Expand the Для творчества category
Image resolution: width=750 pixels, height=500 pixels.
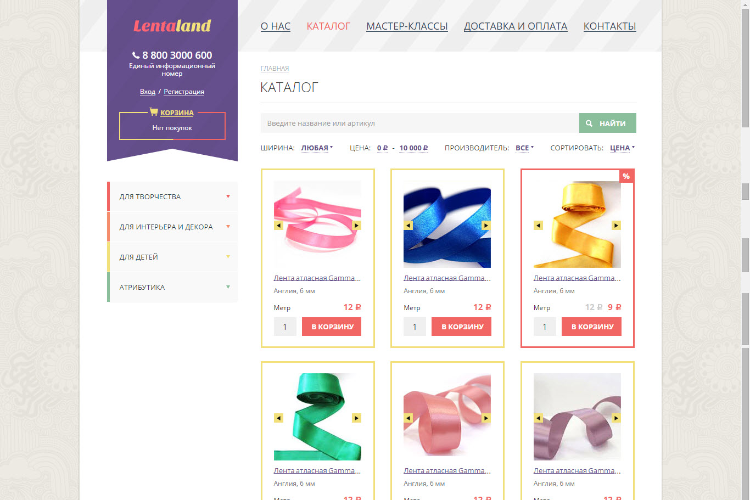pos(172,197)
